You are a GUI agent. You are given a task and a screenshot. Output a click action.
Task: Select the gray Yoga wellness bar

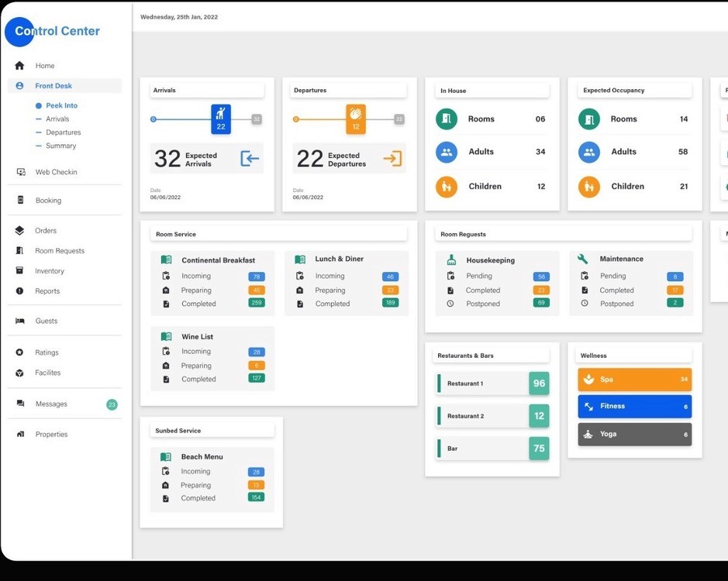(635, 435)
